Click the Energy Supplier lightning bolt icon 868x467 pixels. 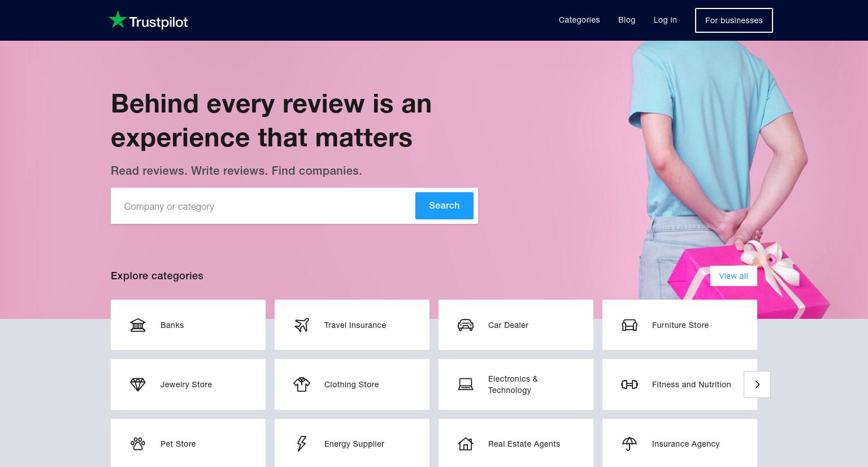pos(302,444)
